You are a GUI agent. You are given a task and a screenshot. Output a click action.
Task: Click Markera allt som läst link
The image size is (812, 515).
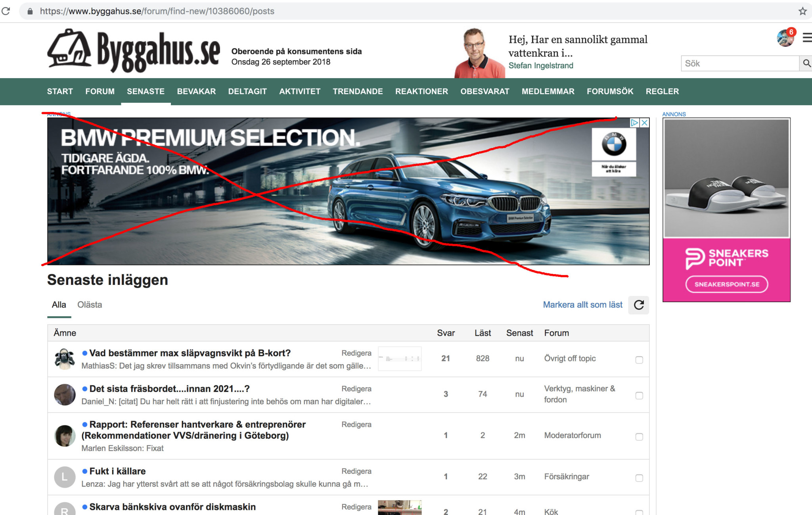(x=582, y=305)
